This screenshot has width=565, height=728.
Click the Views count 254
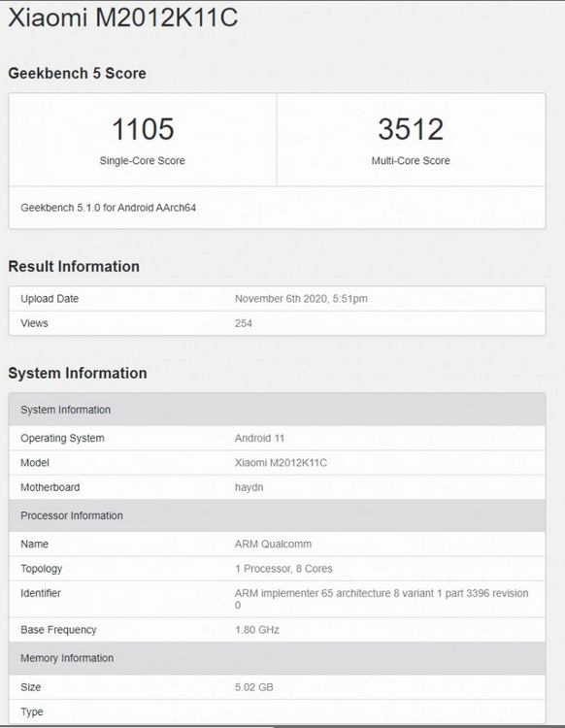(x=244, y=323)
